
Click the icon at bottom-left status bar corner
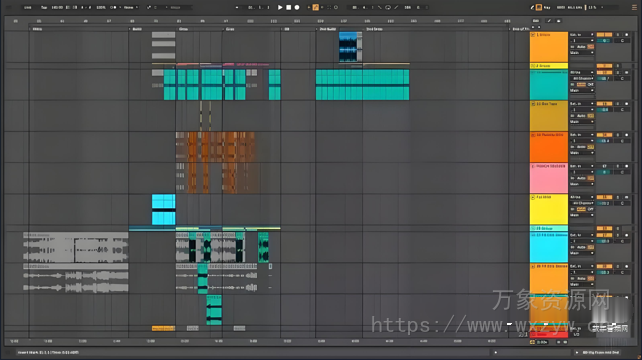[x=7, y=352]
